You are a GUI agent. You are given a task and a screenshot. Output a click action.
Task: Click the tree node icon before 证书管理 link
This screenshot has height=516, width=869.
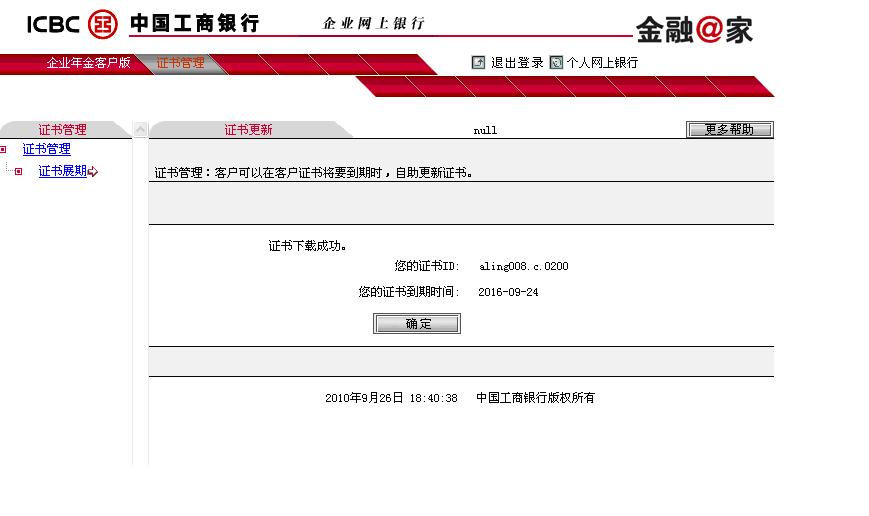3,149
